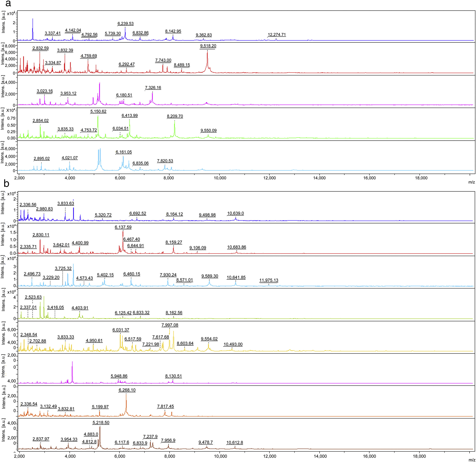Screen dimensions: 476x462
Task: Click the 6,239.53 peak label
Action: point(125,24)
